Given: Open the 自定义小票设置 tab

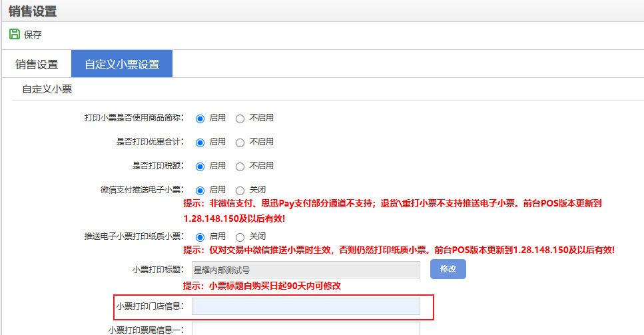Looking at the screenshot, I should 122,65.
